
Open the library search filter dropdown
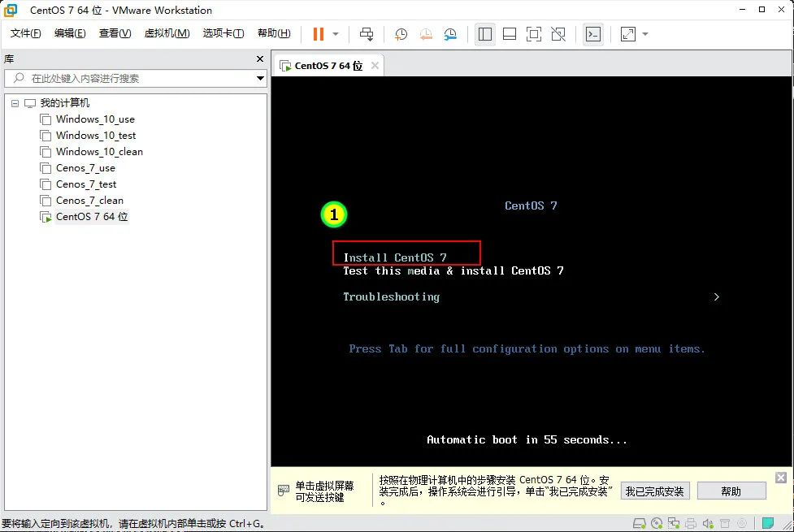pyautogui.click(x=260, y=79)
